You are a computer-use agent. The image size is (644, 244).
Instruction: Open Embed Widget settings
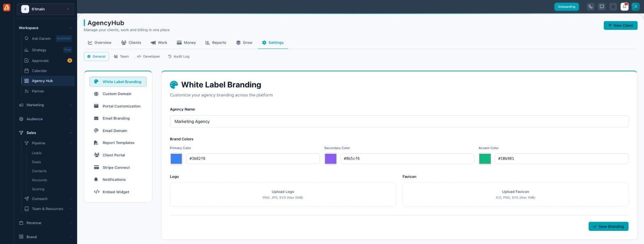pos(118,192)
